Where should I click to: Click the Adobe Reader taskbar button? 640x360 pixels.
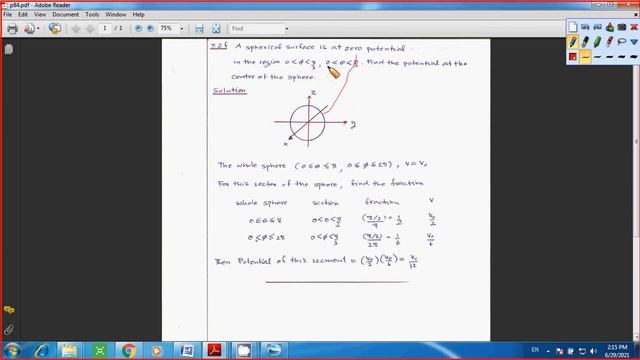click(x=215, y=351)
